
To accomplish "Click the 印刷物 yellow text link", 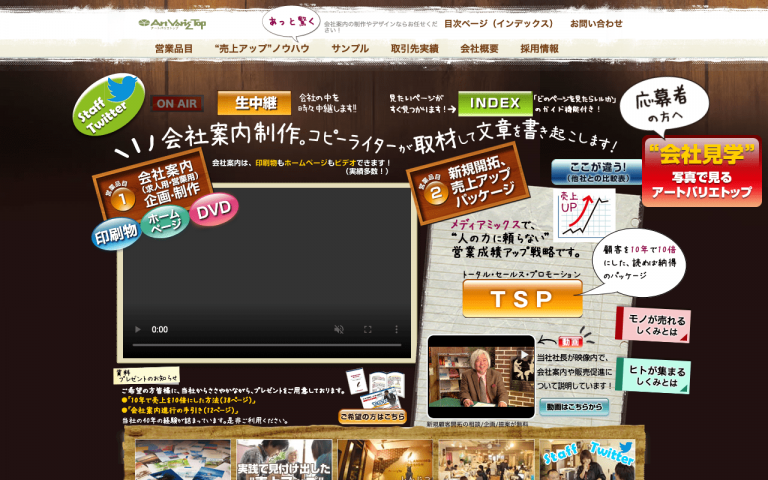I will 266,163.
